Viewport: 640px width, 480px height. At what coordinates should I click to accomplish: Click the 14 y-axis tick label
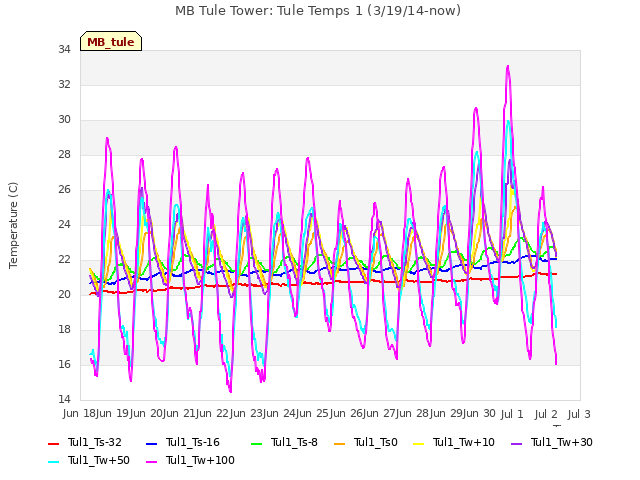pyautogui.click(x=64, y=400)
